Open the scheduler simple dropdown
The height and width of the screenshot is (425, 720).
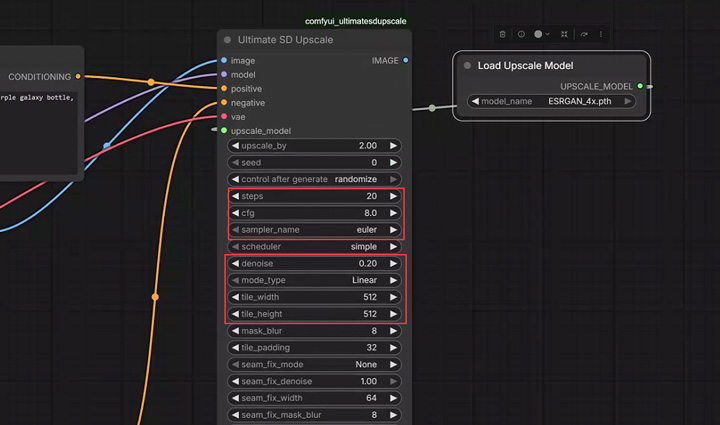[314, 246]
